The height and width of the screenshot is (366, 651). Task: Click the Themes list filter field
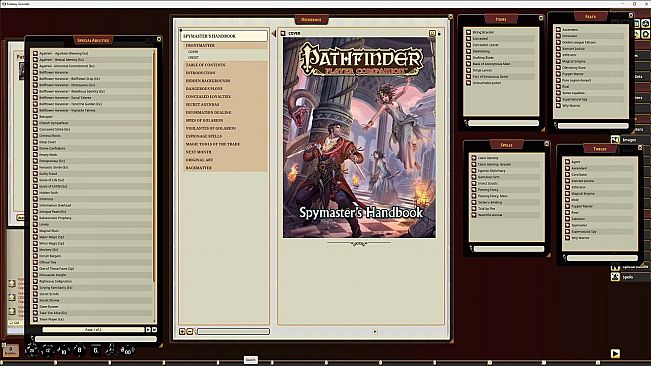click(602, 258)
